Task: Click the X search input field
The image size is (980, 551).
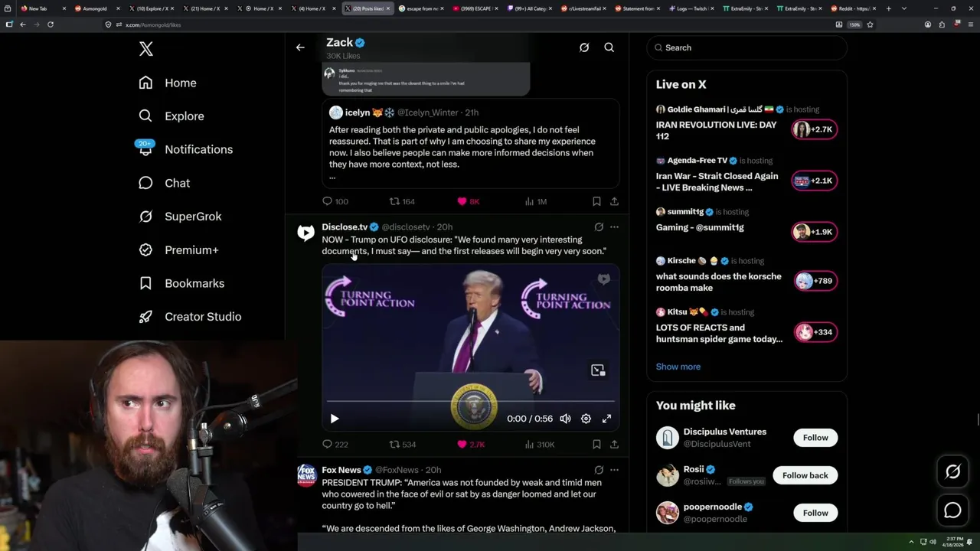Action: pos(747,47)
